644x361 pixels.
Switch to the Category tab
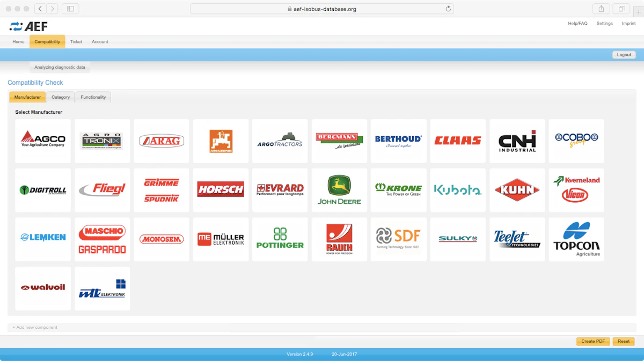click(x=61, y=97)
